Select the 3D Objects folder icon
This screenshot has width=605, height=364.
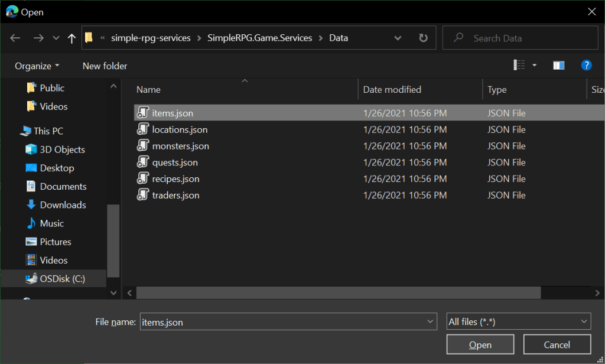point(31,149)
